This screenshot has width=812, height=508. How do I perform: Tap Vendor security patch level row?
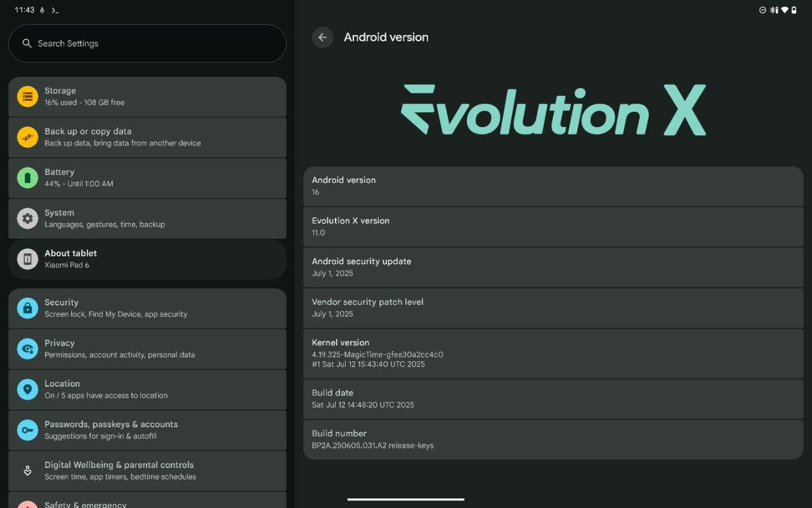pos(553,308)
